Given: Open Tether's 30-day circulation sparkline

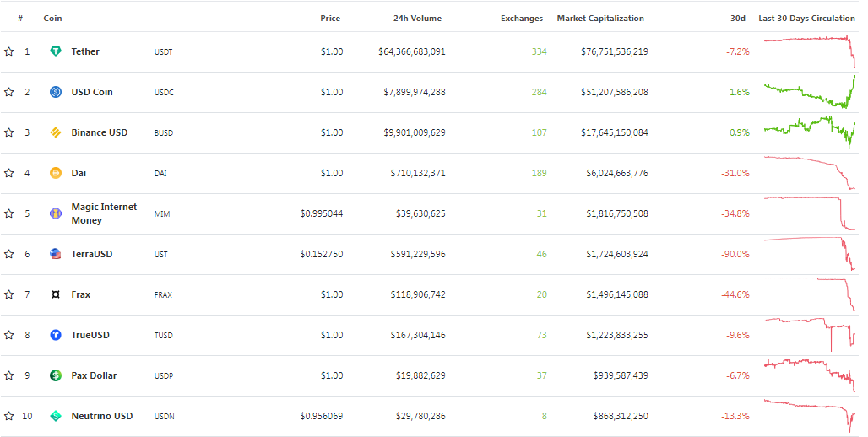Looking at the screenshot, I should (810, 51).
